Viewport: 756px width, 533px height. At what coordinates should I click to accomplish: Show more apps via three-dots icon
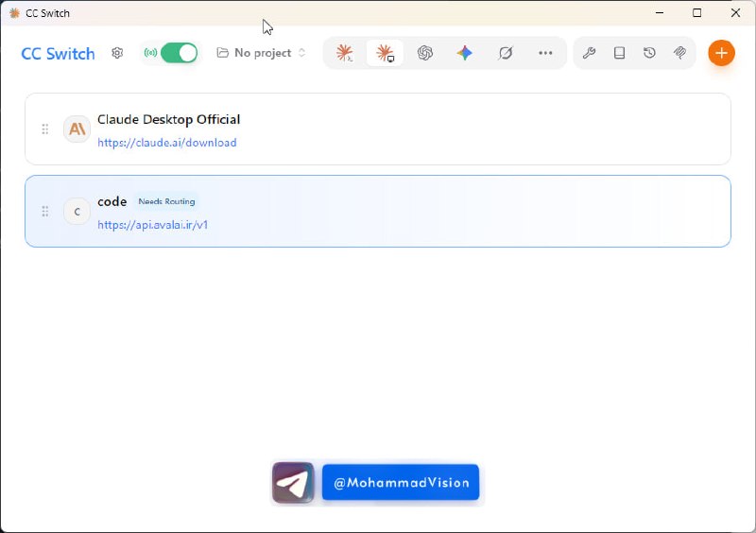[545, 53]
